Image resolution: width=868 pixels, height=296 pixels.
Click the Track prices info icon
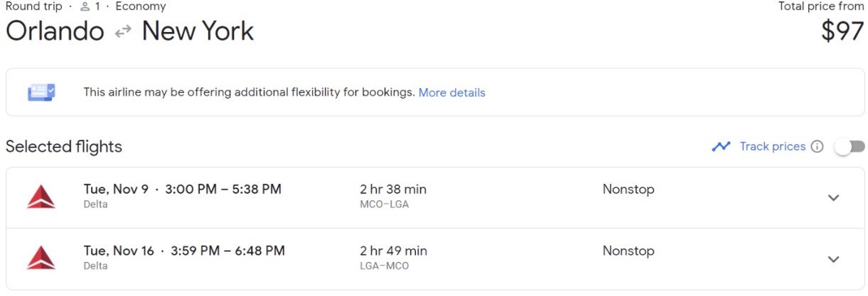818,146
